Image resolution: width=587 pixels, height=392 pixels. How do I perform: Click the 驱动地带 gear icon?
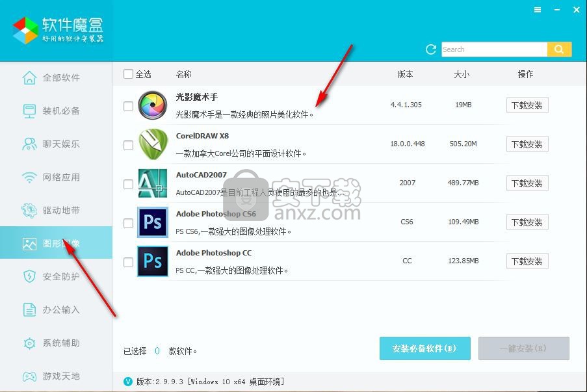click(29, 211)
